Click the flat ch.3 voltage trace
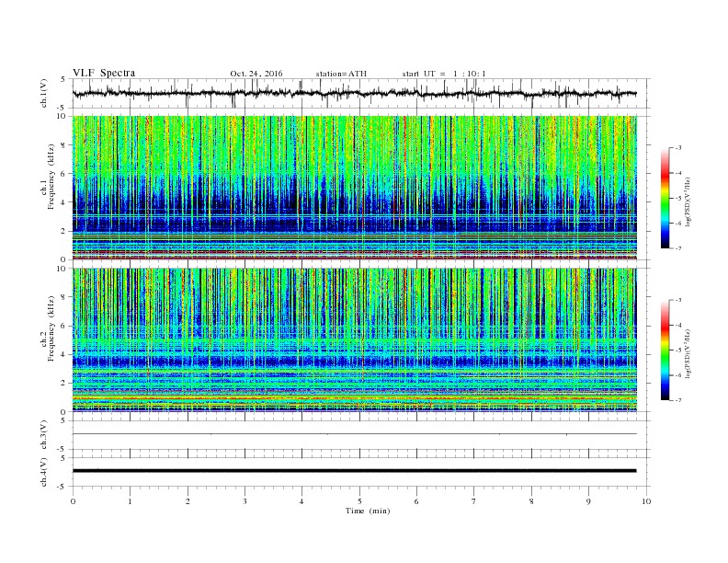 (x=355, y=434)
